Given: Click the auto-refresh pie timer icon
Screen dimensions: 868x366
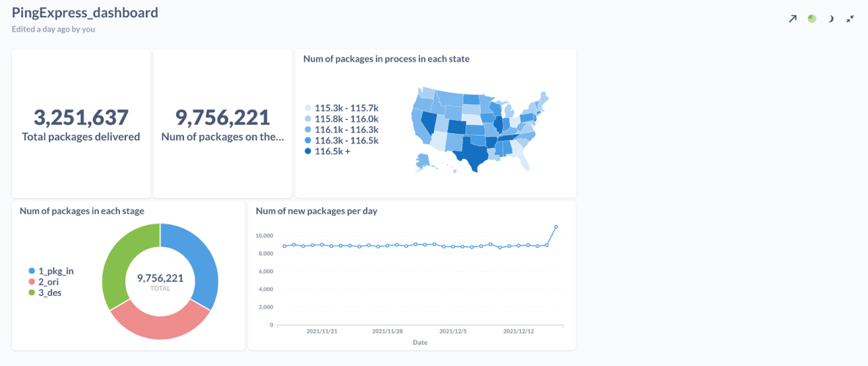Looking at the screenshot, I should pyautogui.click(x=811, y=19).
